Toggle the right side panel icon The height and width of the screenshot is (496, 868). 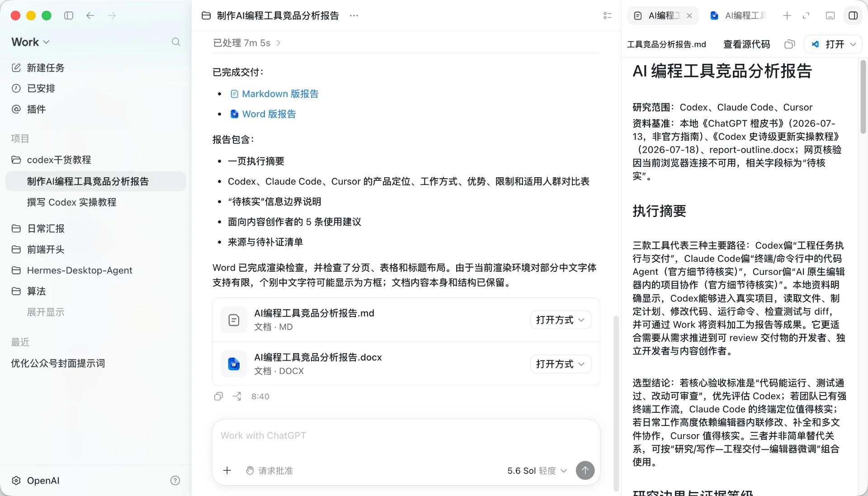[853, 15]
